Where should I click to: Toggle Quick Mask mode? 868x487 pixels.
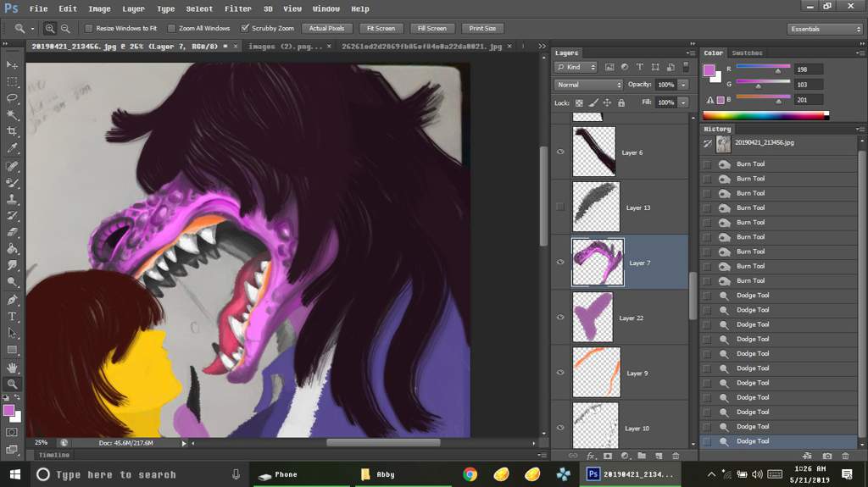coord(12,432)
